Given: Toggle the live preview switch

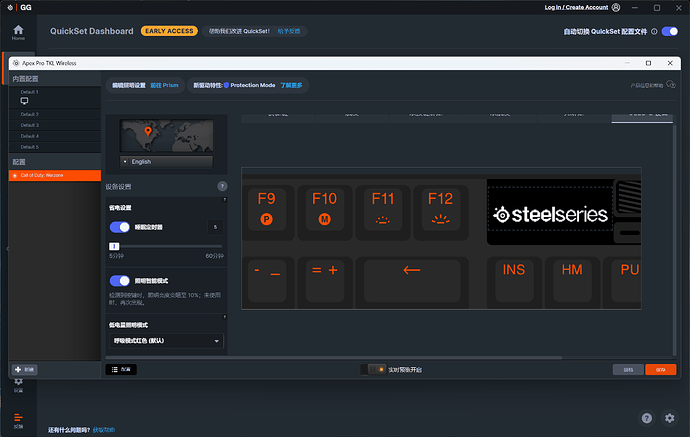Looking at the screenshot, I should (376, 369).
